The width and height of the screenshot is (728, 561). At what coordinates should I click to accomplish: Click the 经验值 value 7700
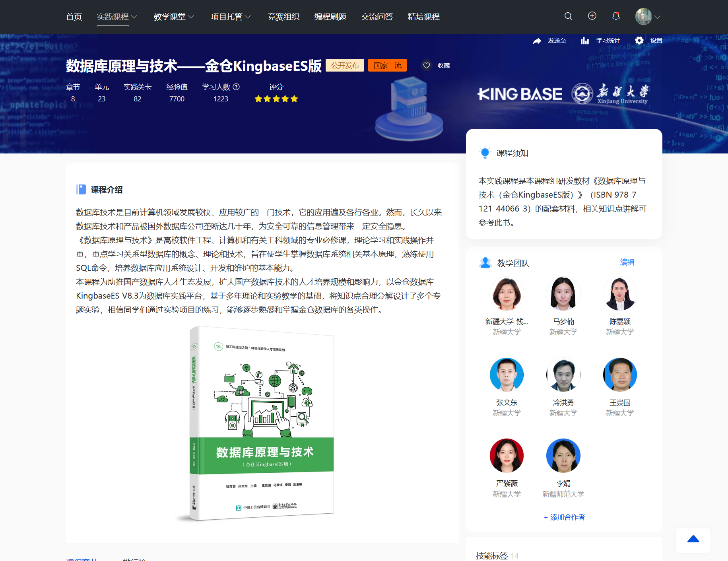(177, 99)
